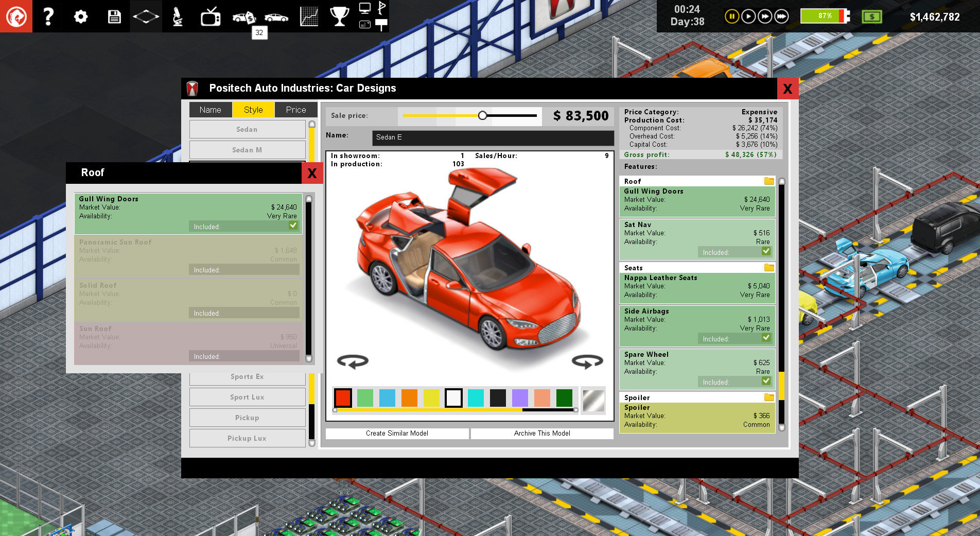Open the Marketing TV panel
980x536 pixels.
(211, 16)
